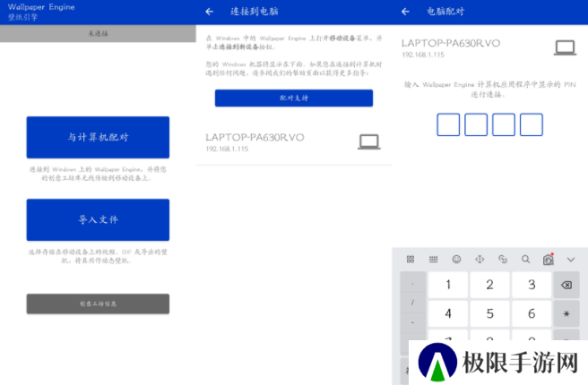The height and width of the screenshot is (385, 588).
Task: Tap the 未连接 not-connected status bar
Action: pyautogui.click(x=98, y=33)
